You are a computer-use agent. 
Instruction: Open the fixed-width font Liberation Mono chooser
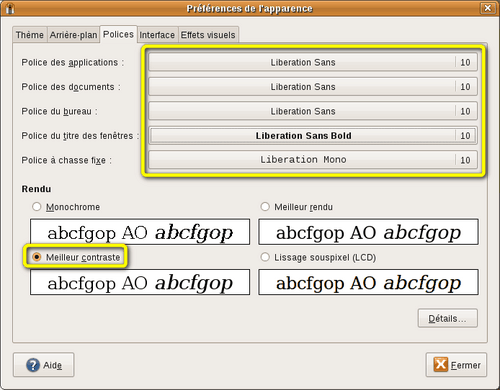pyautogui.click(x=313, y=160)
